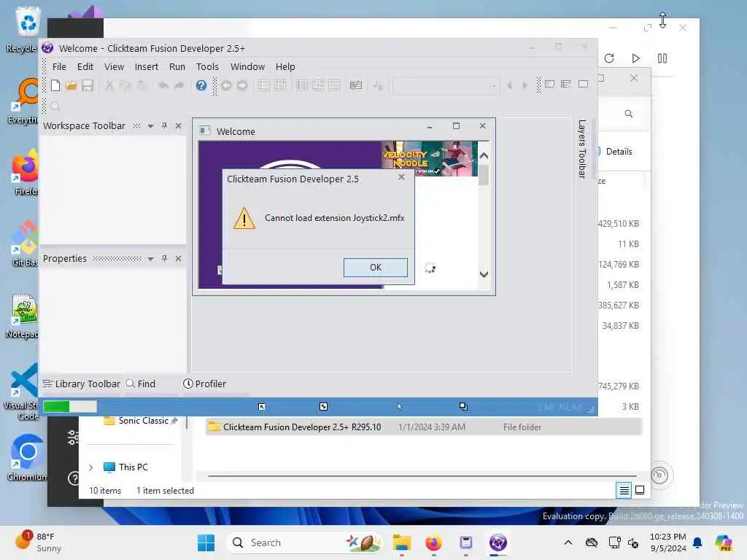Screen dimensions: 747x560
Task: Click the Paste toolbar icon
Action: 141,85
